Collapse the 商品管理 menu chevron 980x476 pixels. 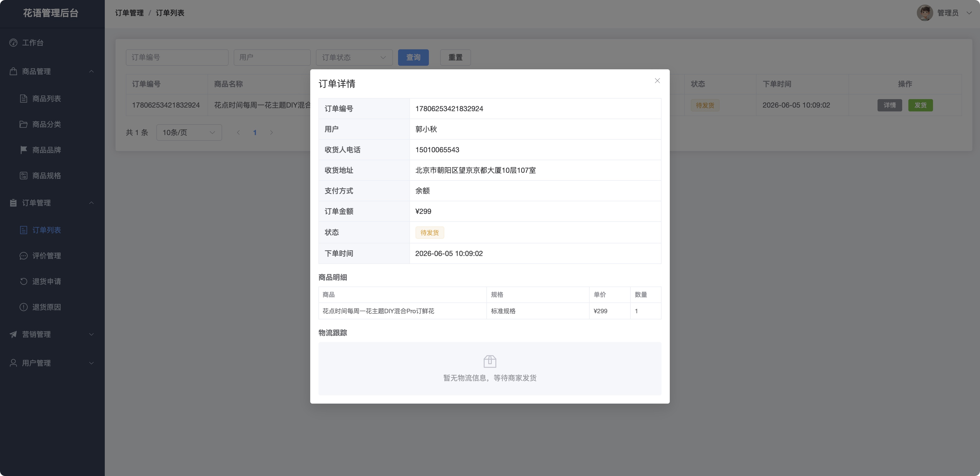coord(91,71)
